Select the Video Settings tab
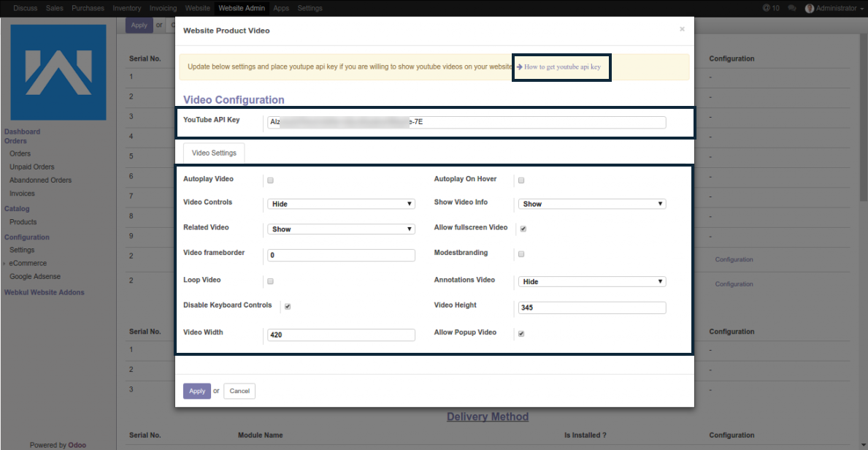This screenshot has height=450, width=868. (x=214, y=153)
